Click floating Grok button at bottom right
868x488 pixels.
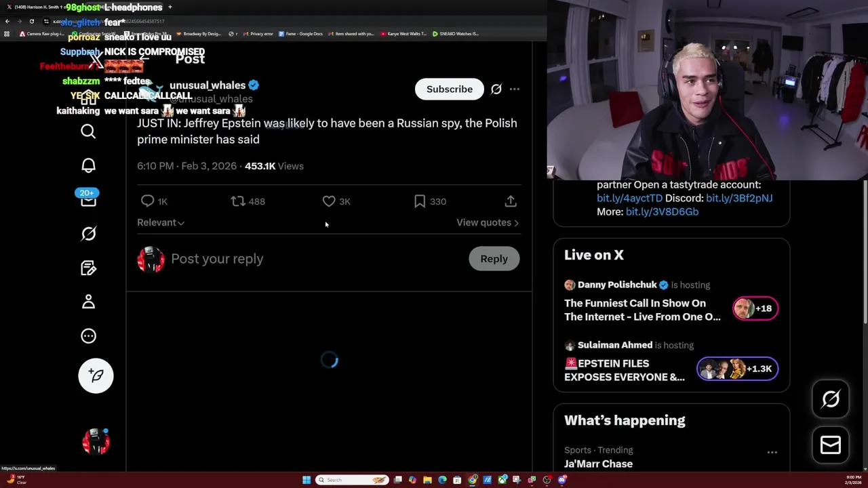[831, 399]
